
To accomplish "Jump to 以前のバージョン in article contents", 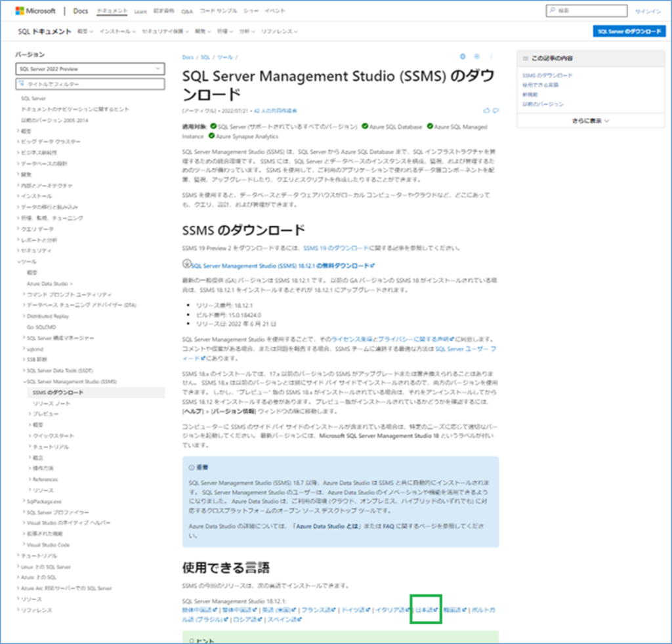I will pyautogui.click(x=543, y=104).
